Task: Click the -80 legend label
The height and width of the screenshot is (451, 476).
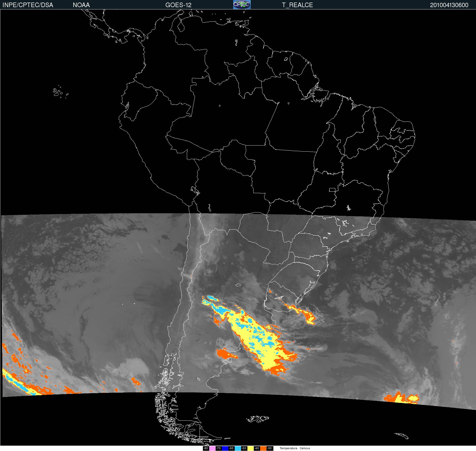Action: (x=206, y=448)
